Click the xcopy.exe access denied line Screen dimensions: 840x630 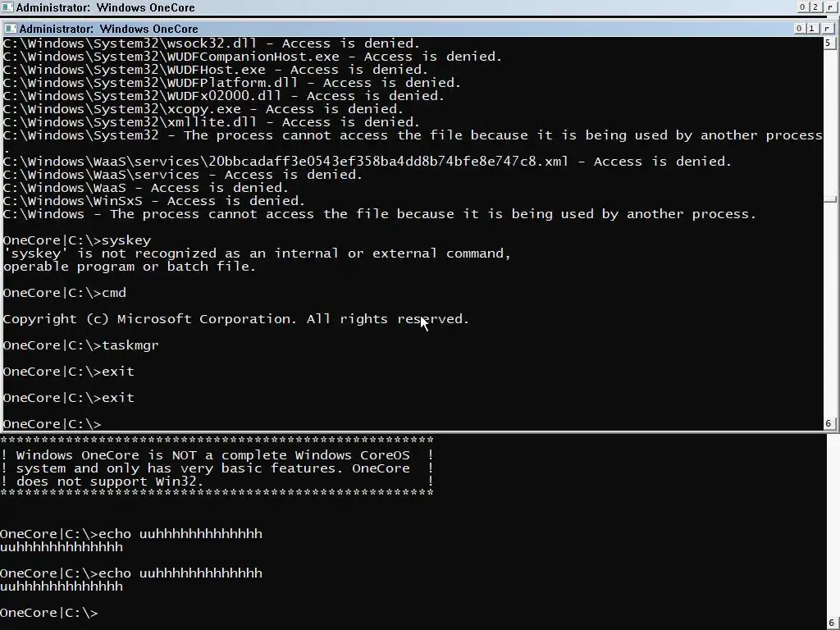pyautogui.click(x=203, y=109)
